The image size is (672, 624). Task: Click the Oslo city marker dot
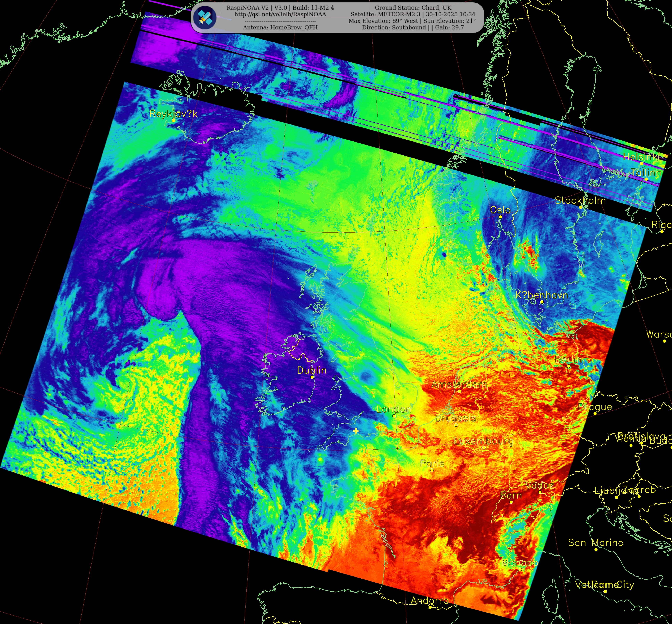pyautogui.click(x=500, y=217)
